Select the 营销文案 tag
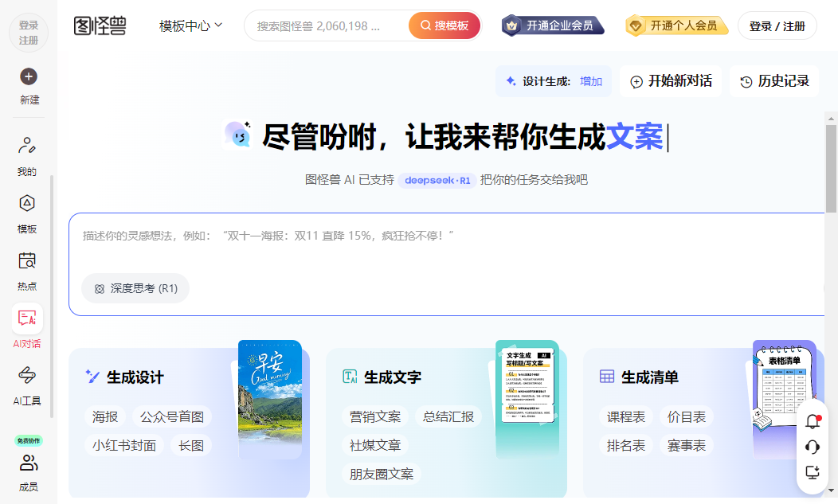This screenshot has width=838, height=504. point(375,417)
